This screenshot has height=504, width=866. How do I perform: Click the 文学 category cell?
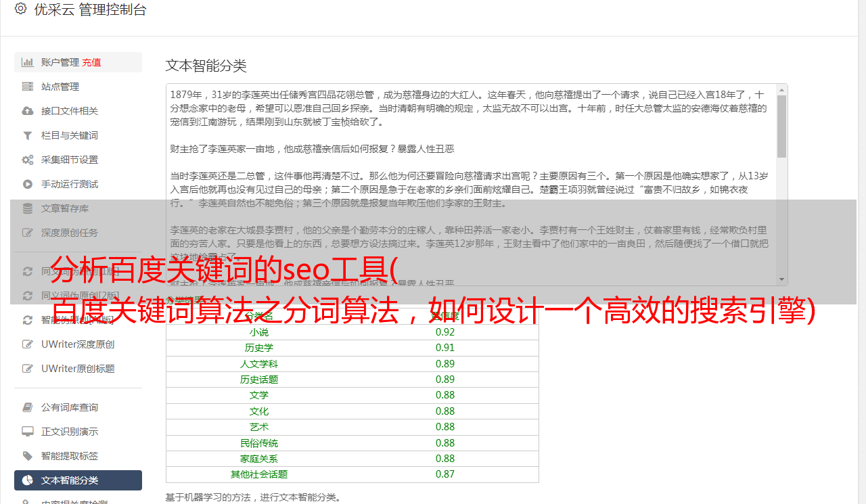click(x=259, y=395)
